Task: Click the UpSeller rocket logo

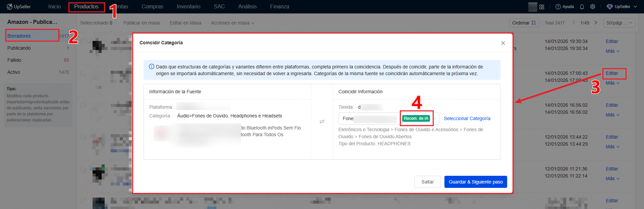Action: (x=9, y=7)
